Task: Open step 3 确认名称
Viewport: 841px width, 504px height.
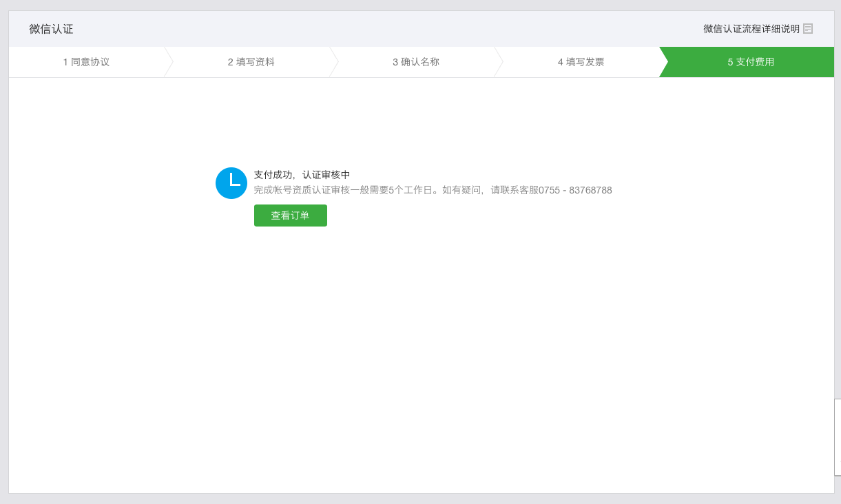Action: tap(416, 61)
